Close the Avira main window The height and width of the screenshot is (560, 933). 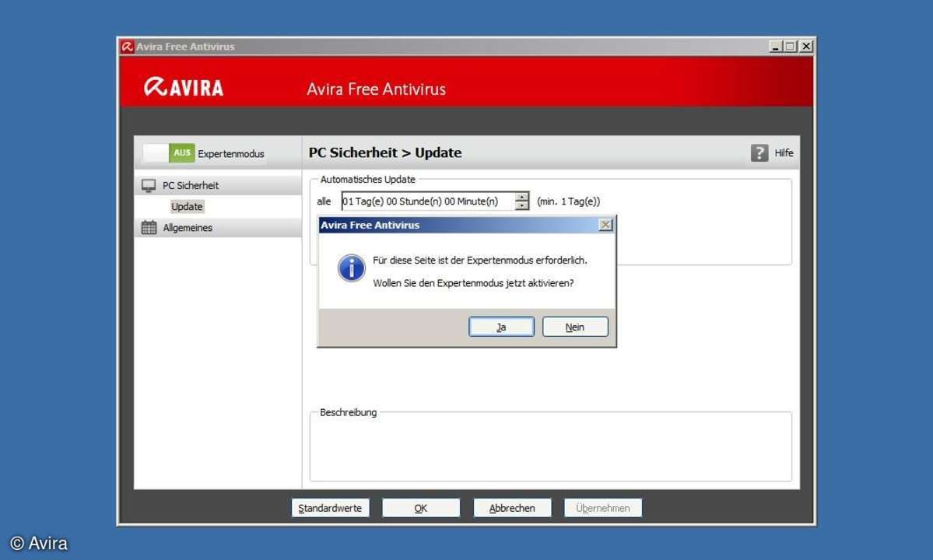tap(805, 47)
